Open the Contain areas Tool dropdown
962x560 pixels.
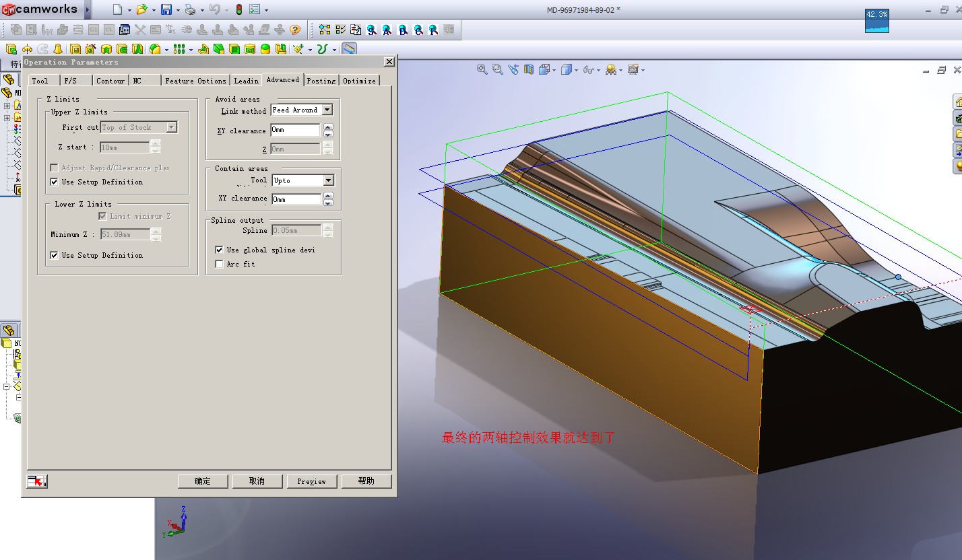click(328, 180)
